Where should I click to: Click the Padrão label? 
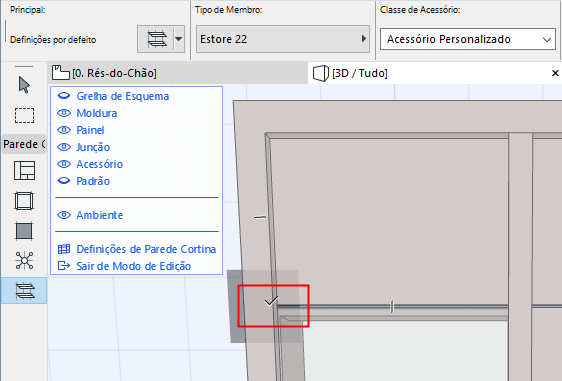(93, 181)
